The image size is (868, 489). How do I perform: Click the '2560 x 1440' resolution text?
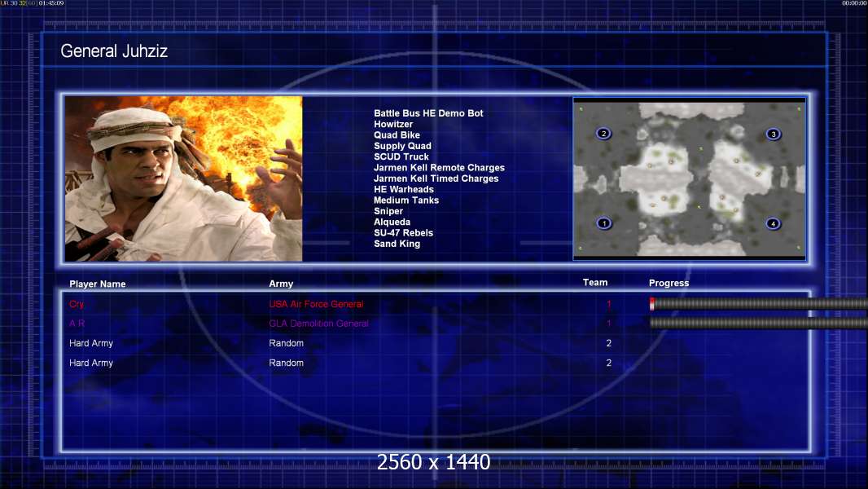coord(433,462)
